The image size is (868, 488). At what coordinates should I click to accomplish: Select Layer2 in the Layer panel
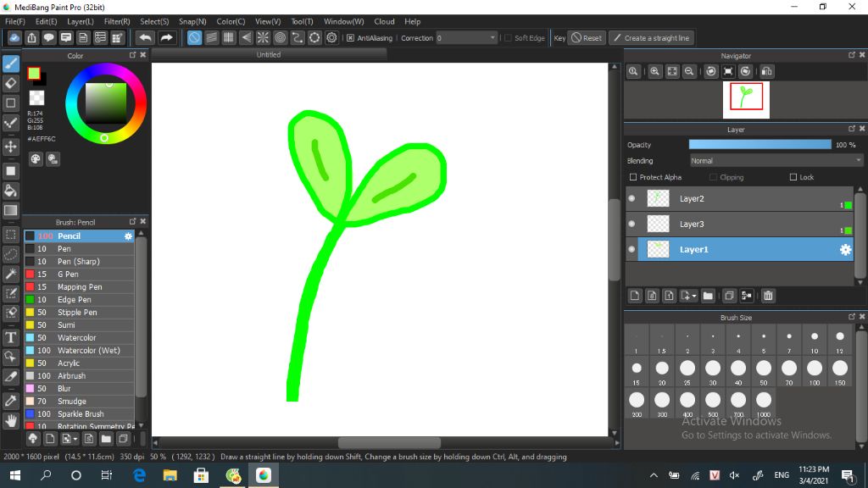point(739,198)
